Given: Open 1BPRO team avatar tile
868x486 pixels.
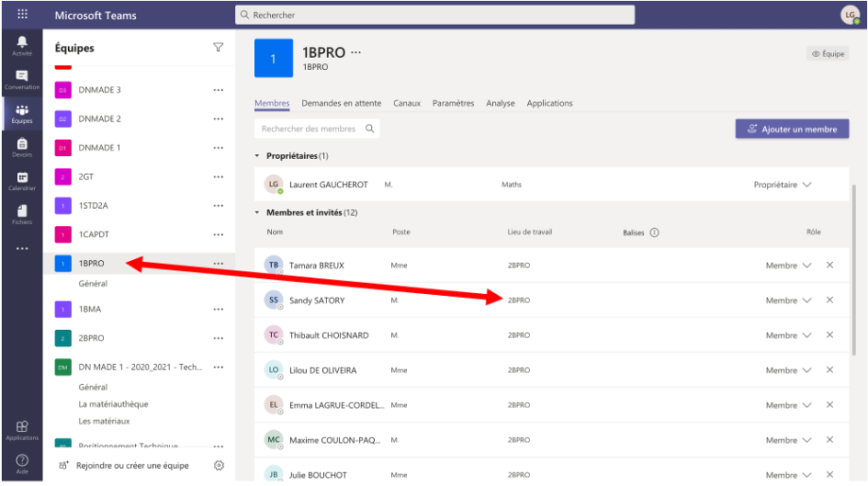Looking at the screenshot, I should [x=274, y=58].
